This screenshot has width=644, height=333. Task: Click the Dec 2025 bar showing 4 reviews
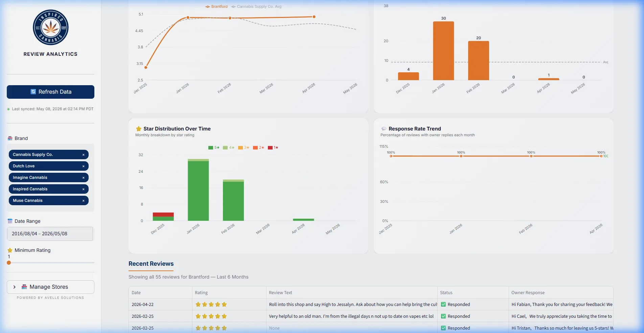click(408, 76)
